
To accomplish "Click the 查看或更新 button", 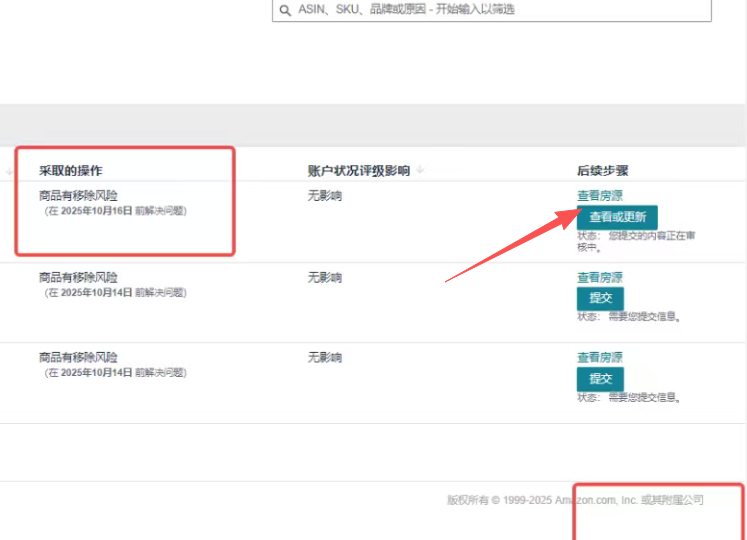I will coord(617,217).
